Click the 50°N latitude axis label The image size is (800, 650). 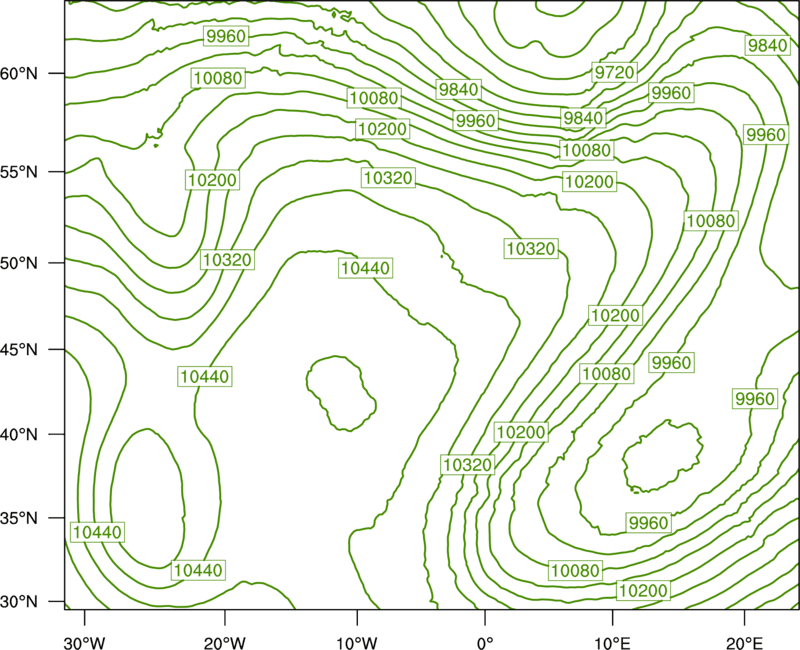pos(19,263)
